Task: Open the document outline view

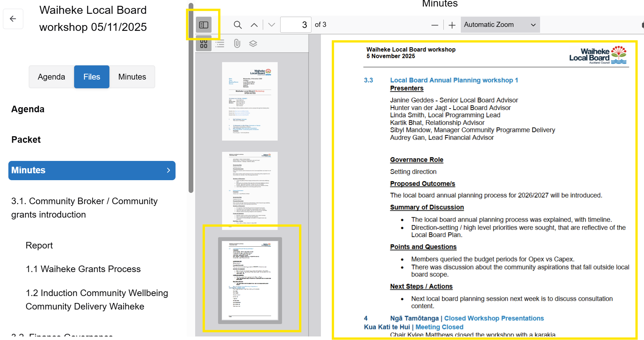Action: [x=220, y=44]
